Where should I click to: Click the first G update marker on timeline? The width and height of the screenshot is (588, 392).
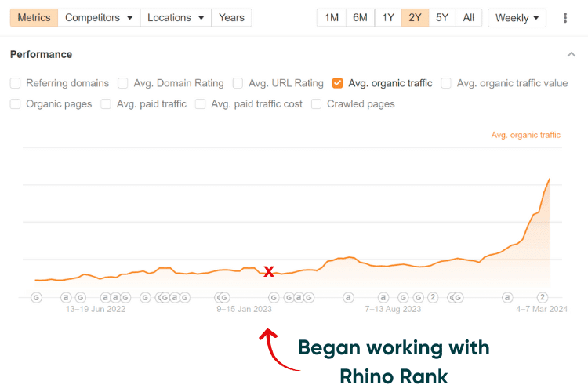pos(35,297)
